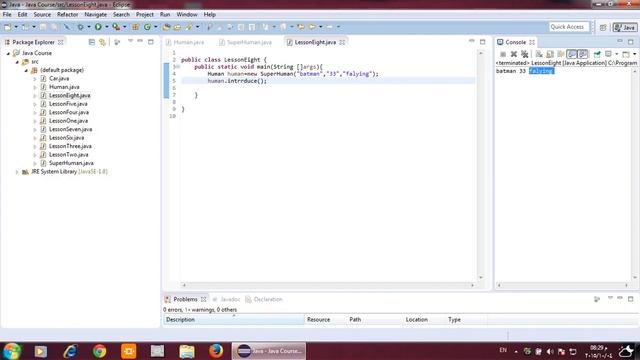The image size is (640, 360).
Task: Click the New Java Package icon
Action: pos(136,27)
